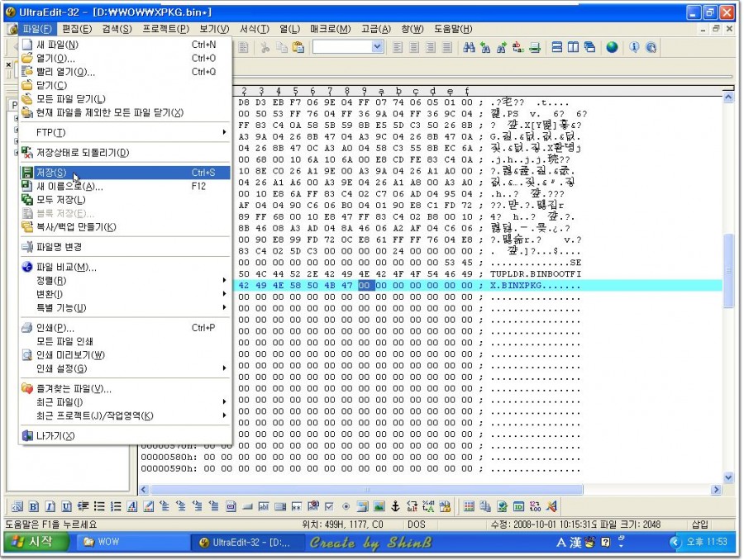Click the Find Next binoculars icon

(x=502, y=47)
